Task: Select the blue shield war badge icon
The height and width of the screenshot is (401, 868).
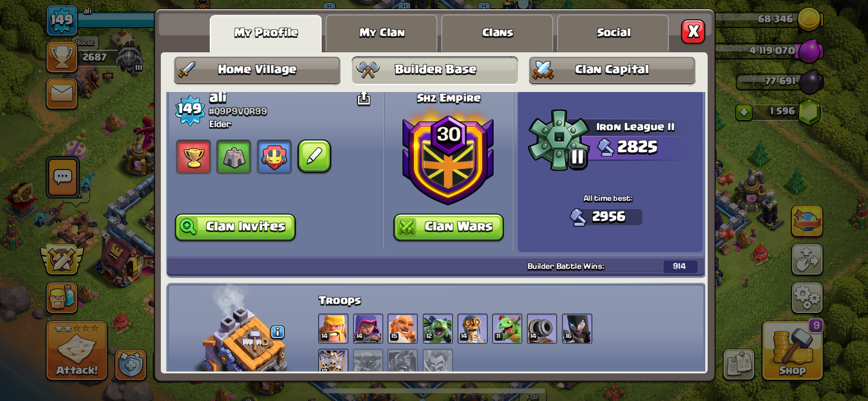Action: 274,157
